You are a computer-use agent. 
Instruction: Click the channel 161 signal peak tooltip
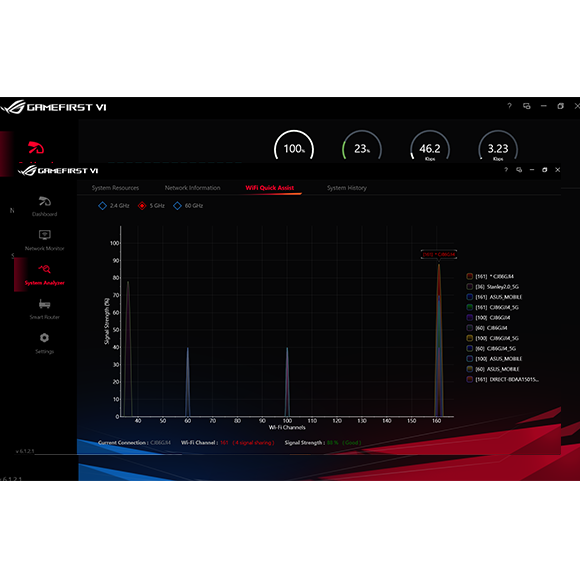(x=439, y=254)
